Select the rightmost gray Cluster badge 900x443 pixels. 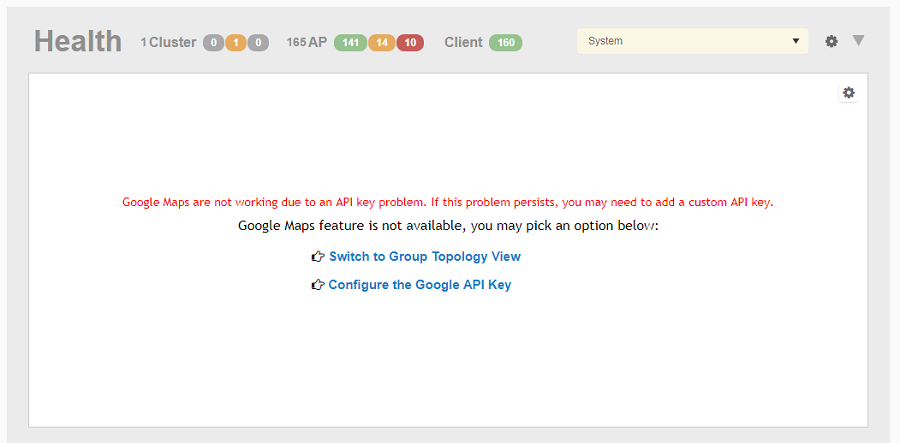coord(258,43)
